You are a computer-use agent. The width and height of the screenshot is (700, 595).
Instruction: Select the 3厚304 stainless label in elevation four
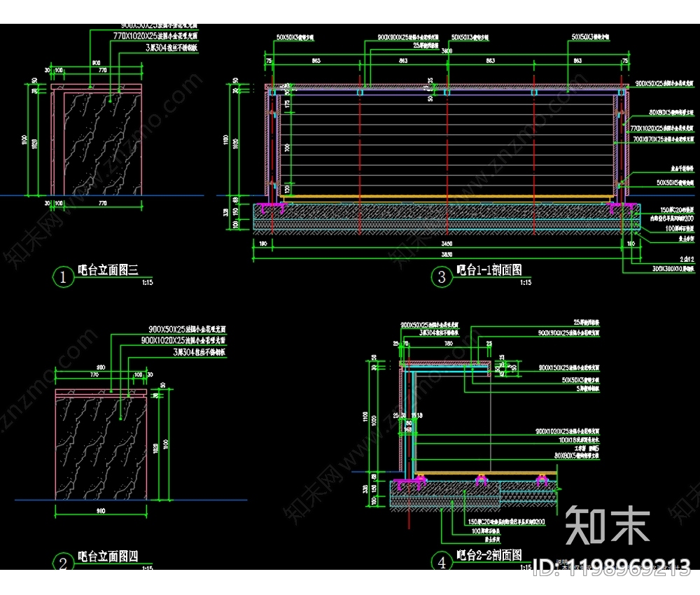[x=199, y=352]
